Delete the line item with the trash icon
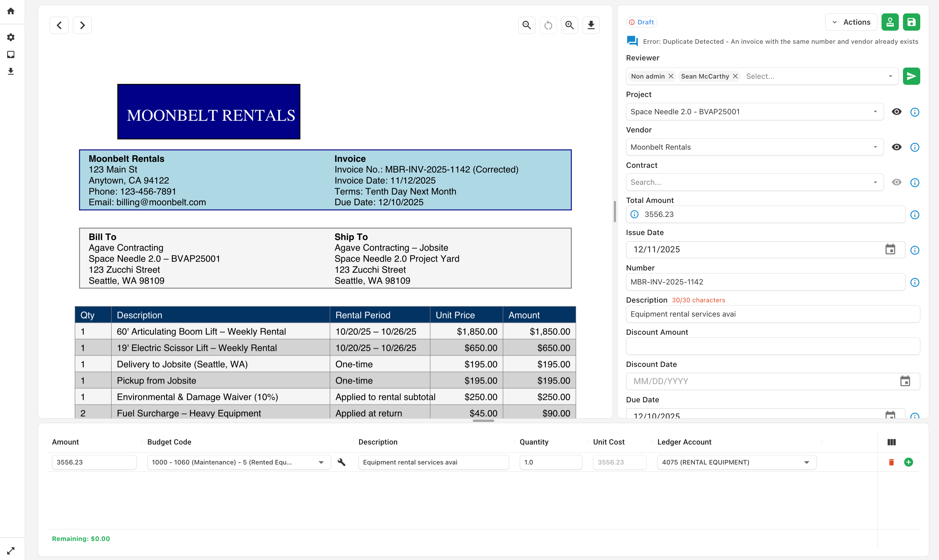This screenshot has height=560, width=939. pos(891,462)
